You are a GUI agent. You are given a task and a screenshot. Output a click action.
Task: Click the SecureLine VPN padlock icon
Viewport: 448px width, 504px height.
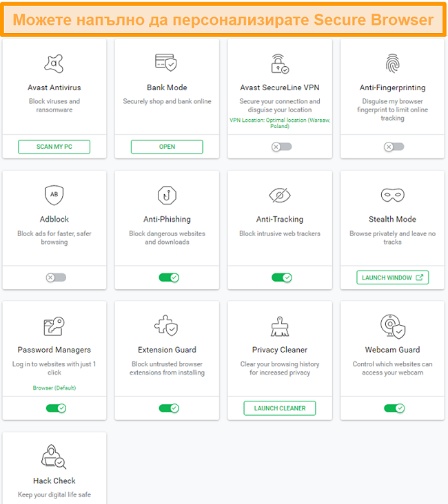280,63
